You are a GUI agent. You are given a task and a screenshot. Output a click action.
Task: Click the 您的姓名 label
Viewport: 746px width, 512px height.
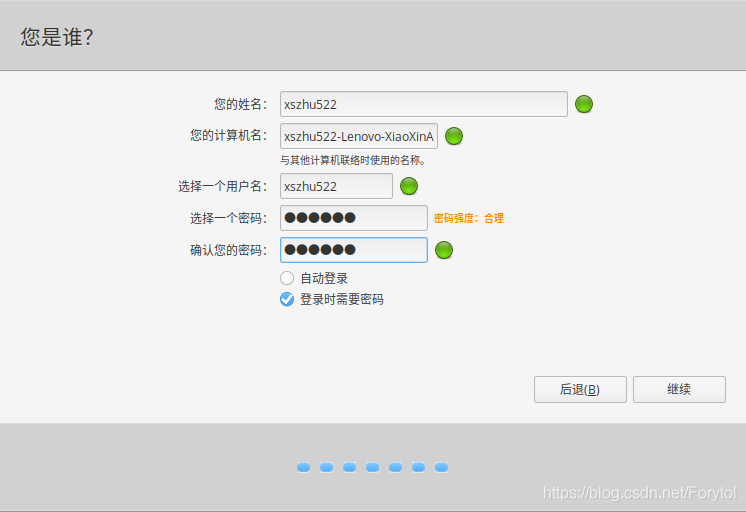tap(240, 104)
